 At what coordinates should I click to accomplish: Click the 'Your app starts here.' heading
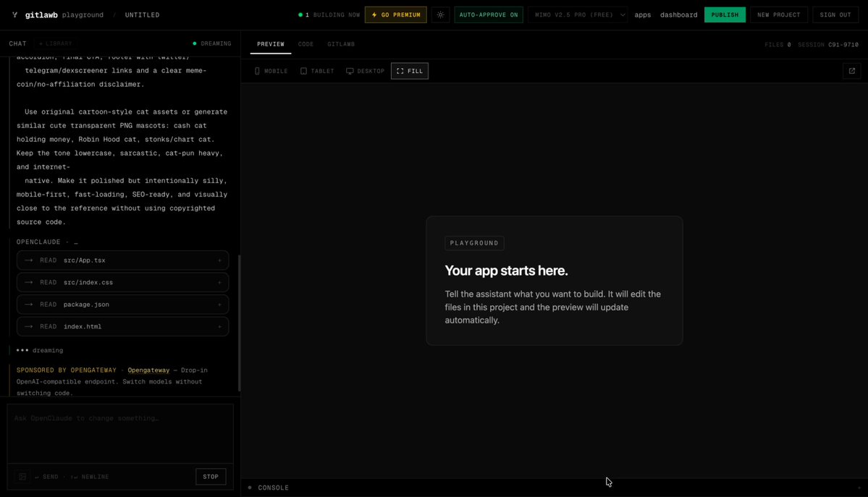[507, 271]
